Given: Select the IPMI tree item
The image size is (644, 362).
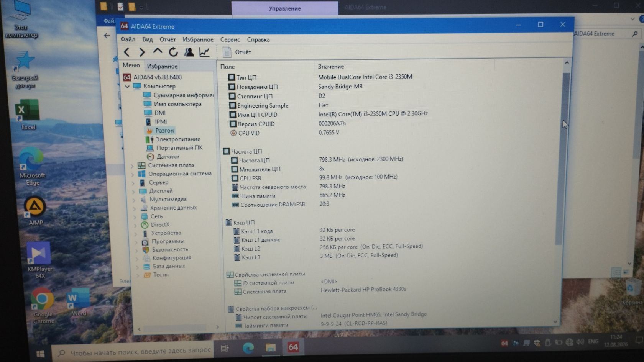Looking at the screenshot, I should [156, 121].
